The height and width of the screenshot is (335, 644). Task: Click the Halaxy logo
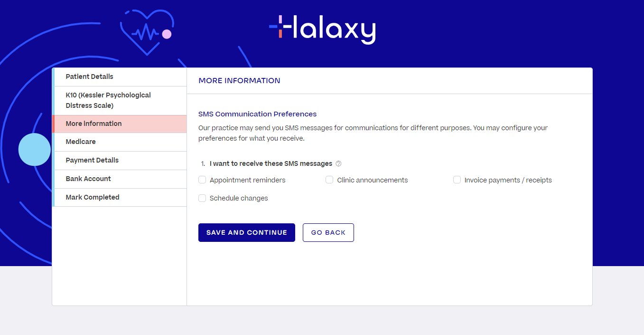pyautogui.click(x=322, y=29)
